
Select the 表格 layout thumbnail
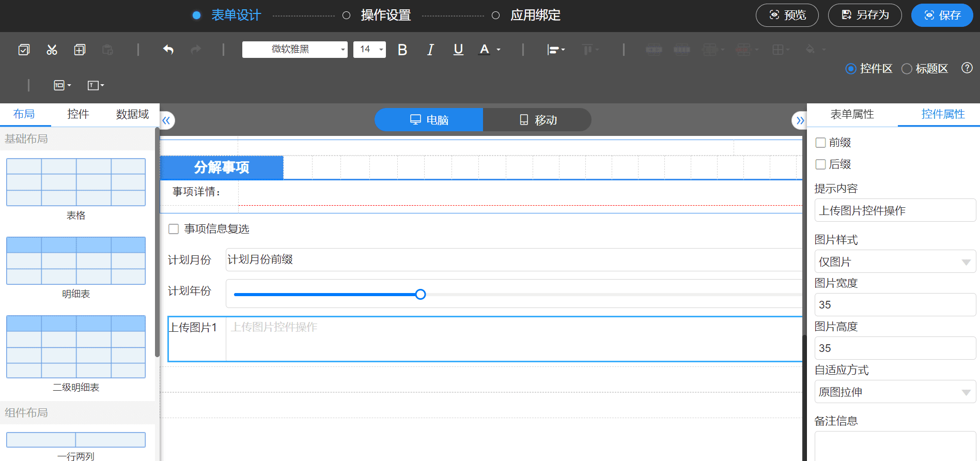coord(76,182)
